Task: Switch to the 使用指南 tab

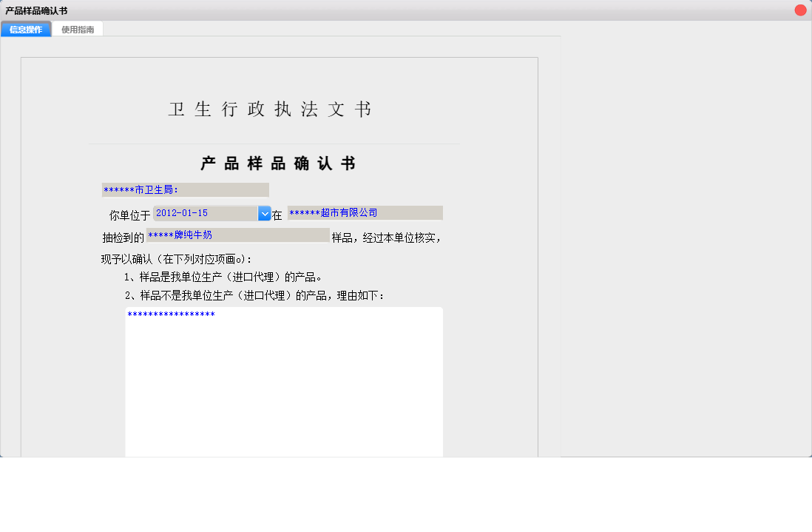Action: click(x=78, y=29)
